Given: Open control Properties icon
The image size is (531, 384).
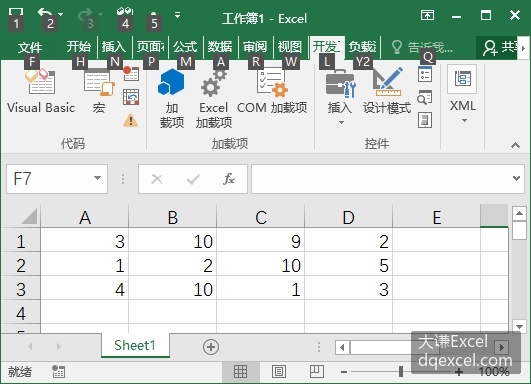Looking at the screenshot, I should pyautogui.click(x=425, y=74).
